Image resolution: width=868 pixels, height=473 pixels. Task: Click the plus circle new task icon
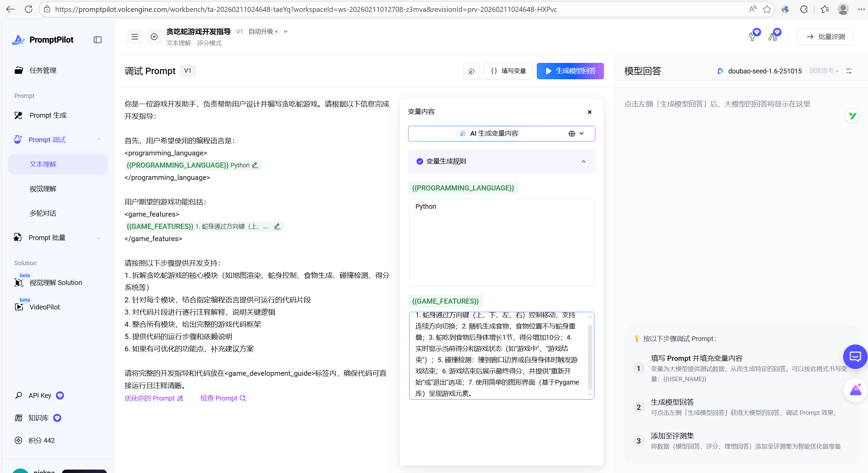[154, 37]
